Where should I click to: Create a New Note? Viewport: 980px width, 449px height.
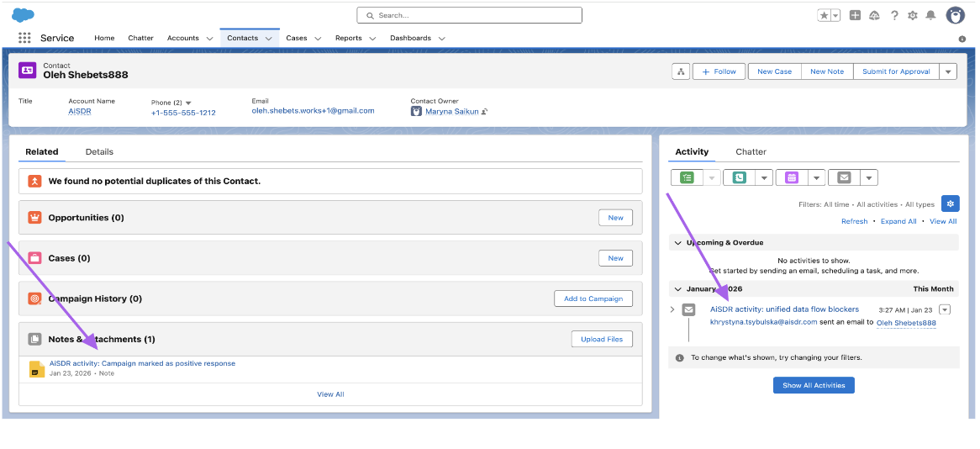click(x=827, y=72)
